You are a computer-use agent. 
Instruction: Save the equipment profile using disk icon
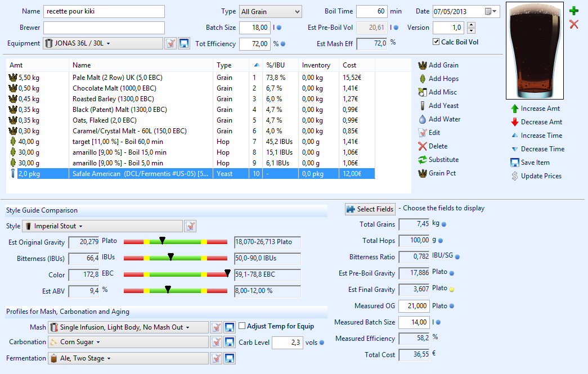click(183, 43)
